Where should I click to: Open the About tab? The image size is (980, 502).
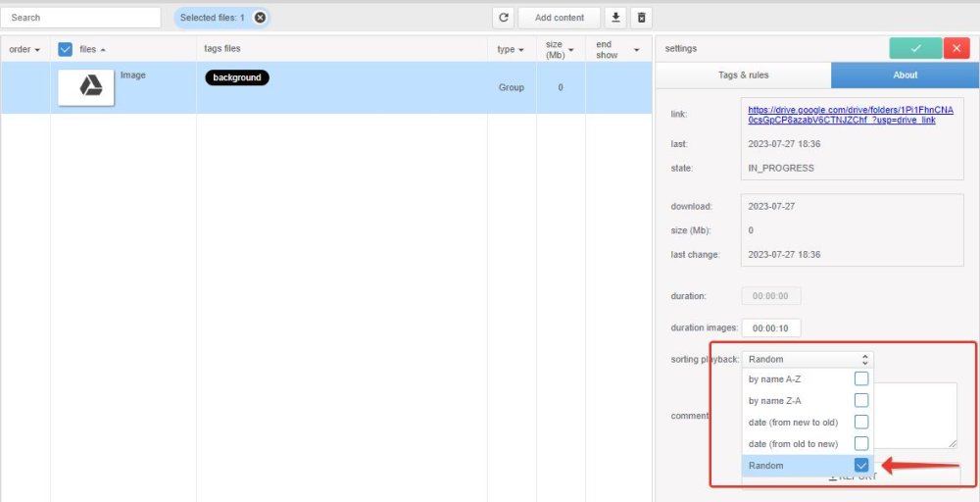coord(905,75)
